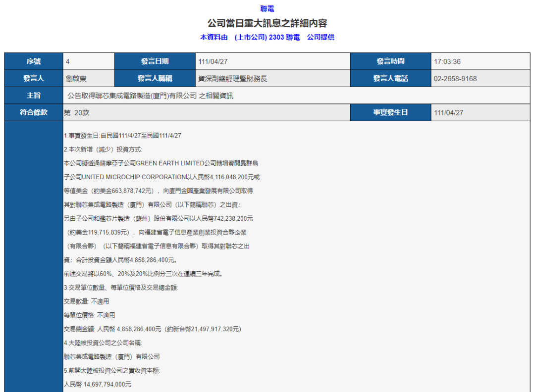Select the title 資深副總經理暨財務長

(233, 79)
